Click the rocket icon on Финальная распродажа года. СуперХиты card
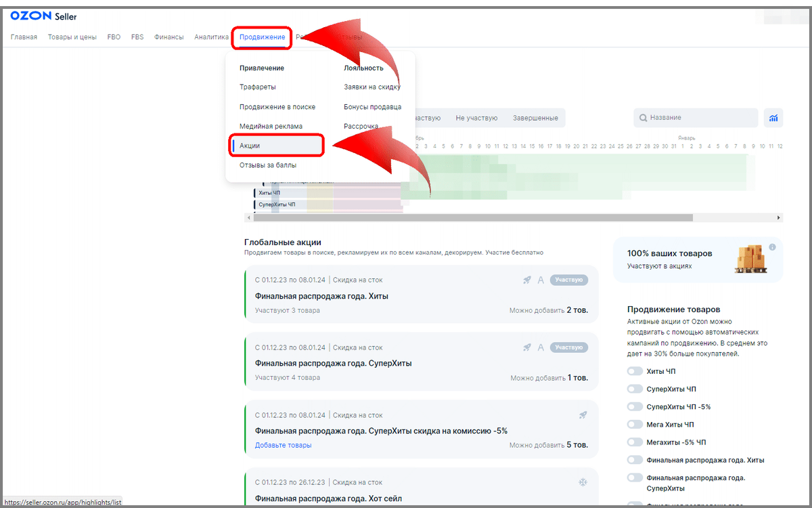This screenshot has width=812, height=508. click(x=526, y=347)
